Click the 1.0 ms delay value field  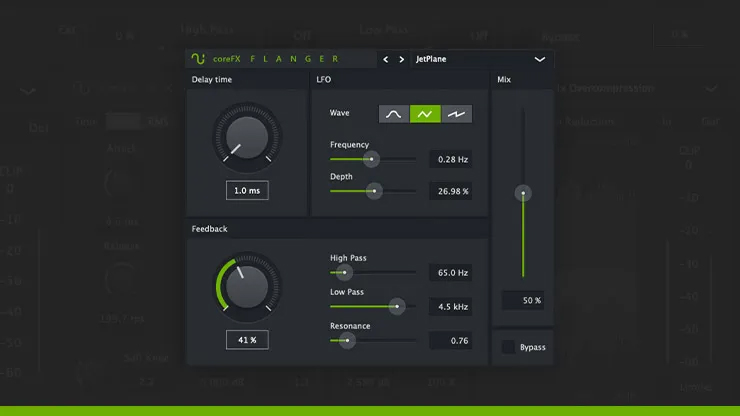247,190
